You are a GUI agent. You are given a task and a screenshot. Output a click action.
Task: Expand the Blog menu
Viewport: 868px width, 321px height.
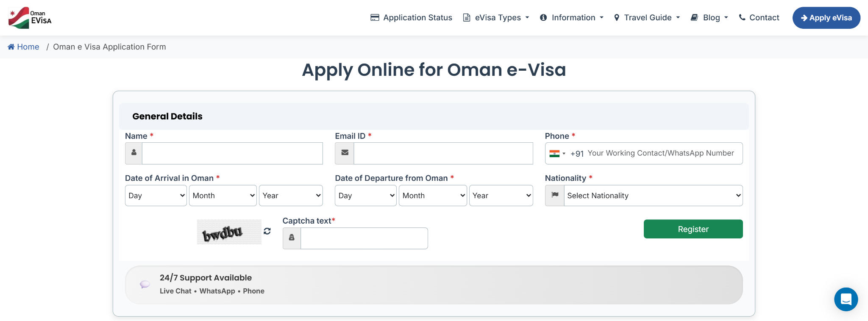click(709, 18)
